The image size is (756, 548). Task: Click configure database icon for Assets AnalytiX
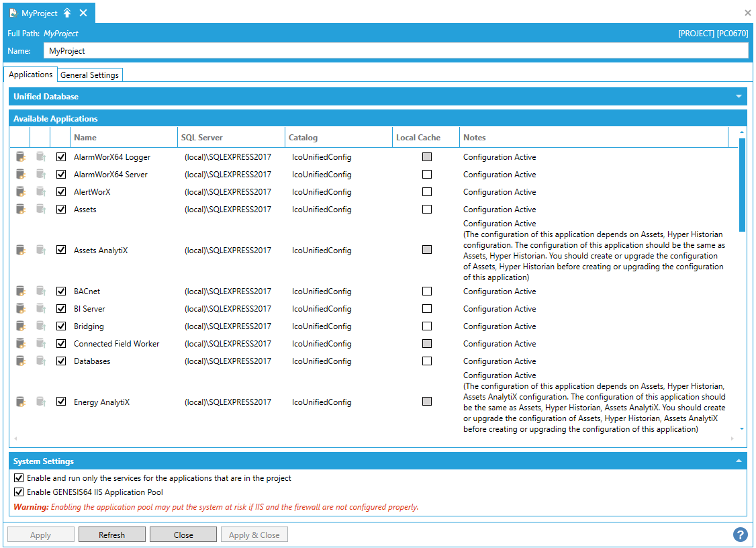(20, 250)
